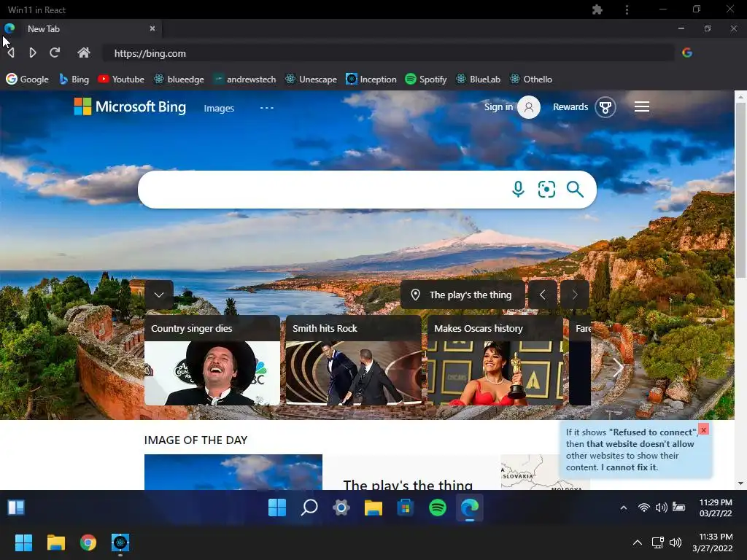The height and width of the screenshot is (560, 747).
Task: Open the Unescape bookmark
Action: [x=311, y=79]
